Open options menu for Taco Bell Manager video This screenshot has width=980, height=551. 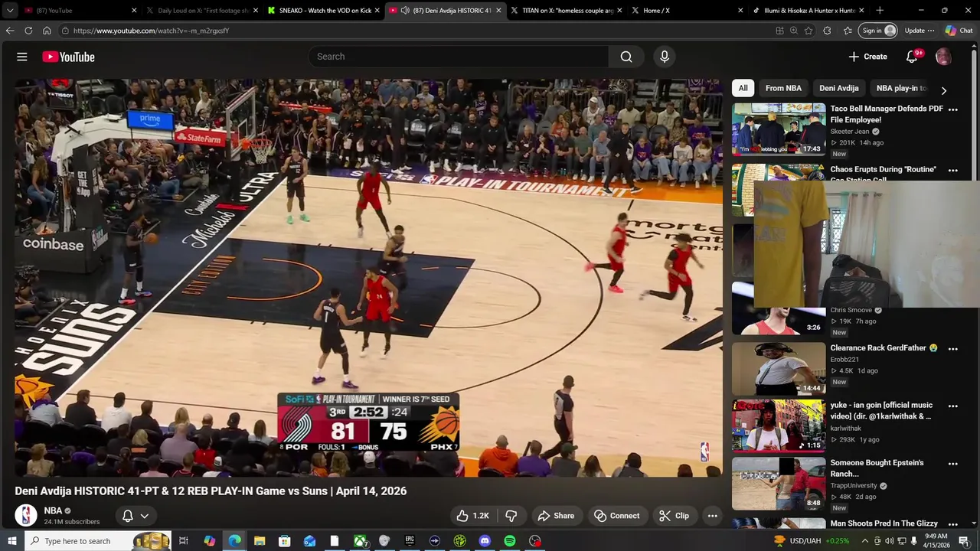pos(953,110)
